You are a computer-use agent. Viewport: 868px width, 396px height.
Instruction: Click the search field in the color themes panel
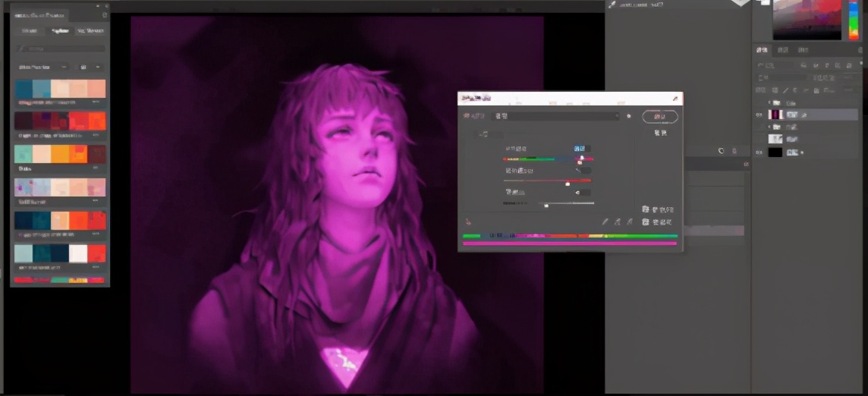60,49
